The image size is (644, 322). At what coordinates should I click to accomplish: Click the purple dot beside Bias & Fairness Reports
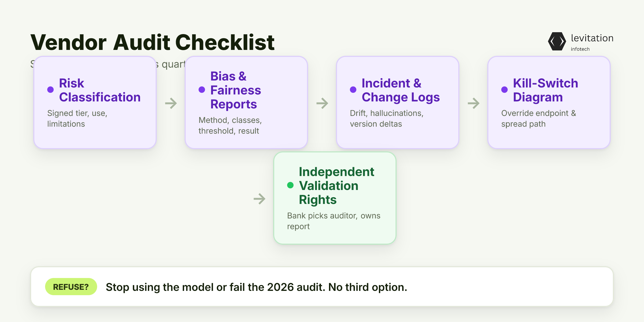[x=202, y=90]
